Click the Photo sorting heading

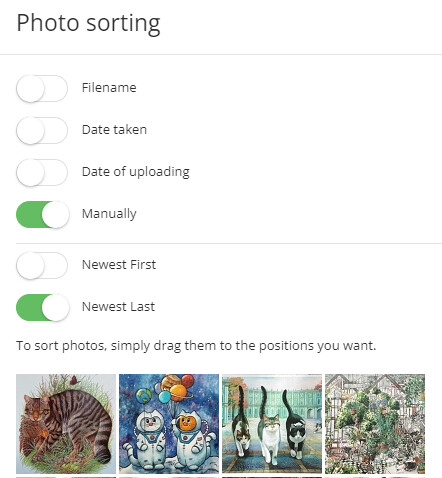(x=88, y=23)
